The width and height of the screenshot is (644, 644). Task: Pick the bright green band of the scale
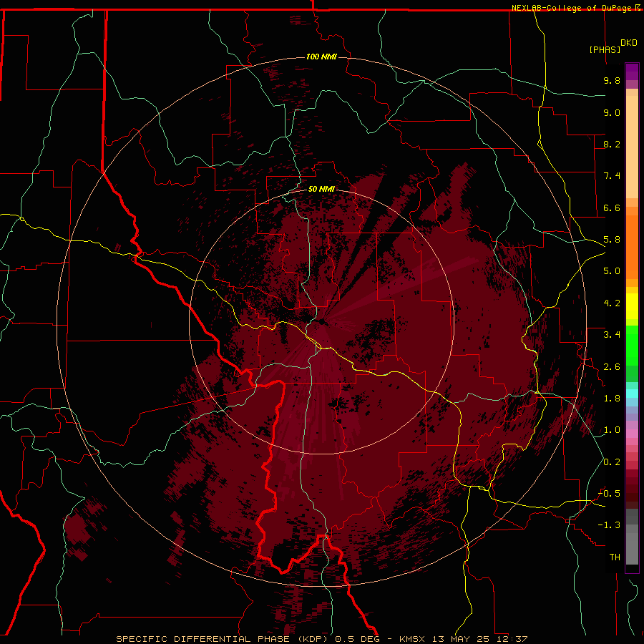pos(632,346)
